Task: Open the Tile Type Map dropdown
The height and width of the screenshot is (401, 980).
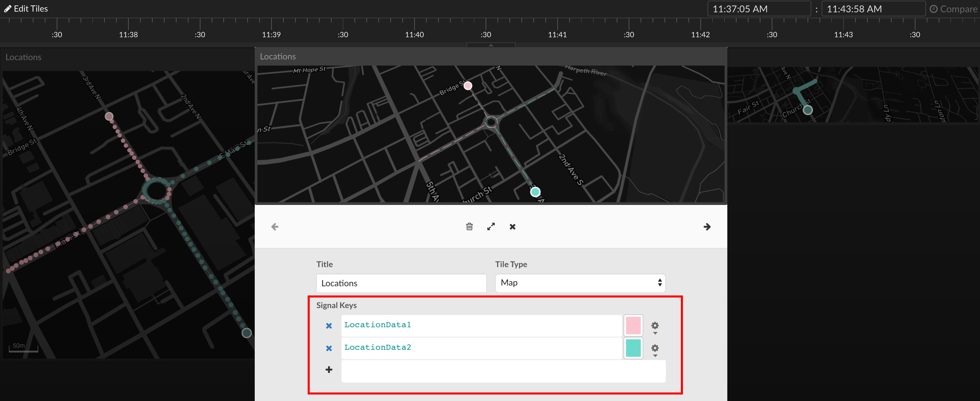Action: [580, 283]
